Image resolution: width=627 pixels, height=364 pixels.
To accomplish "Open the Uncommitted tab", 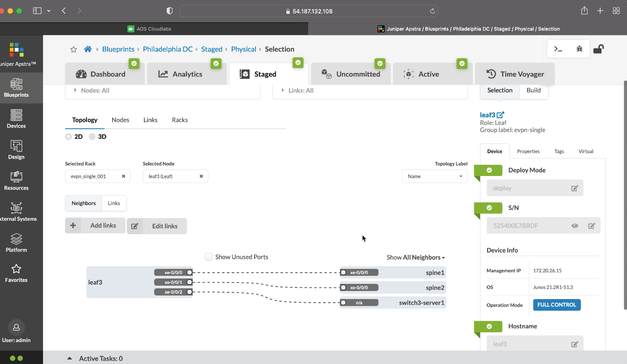I will 350,74.
